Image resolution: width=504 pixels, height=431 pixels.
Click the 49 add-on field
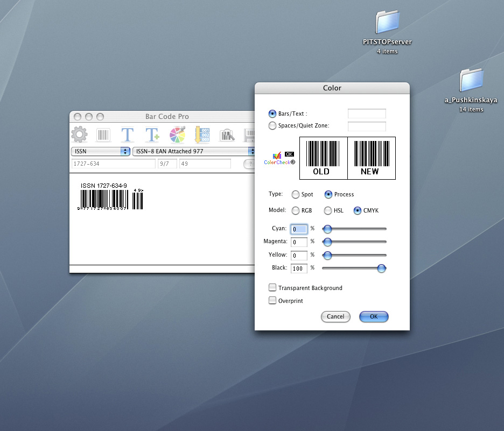point(205,164)
